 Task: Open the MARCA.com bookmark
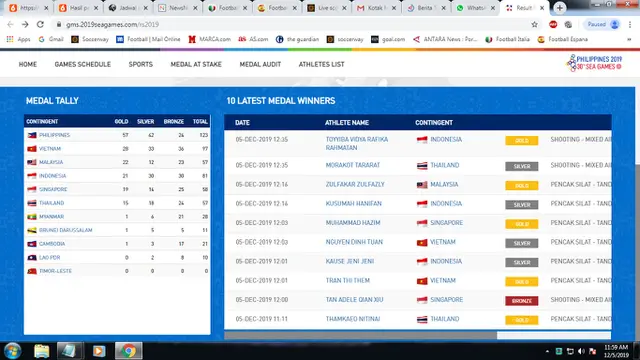[210, 39]
